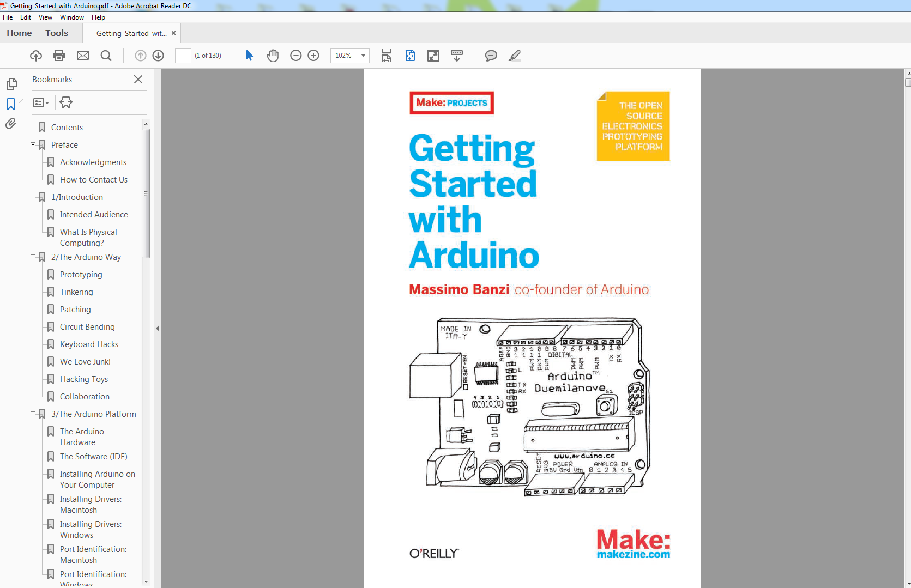Click find current bookmark icon
The height and width of the screenshot is (588, 911).
[66, 102]
